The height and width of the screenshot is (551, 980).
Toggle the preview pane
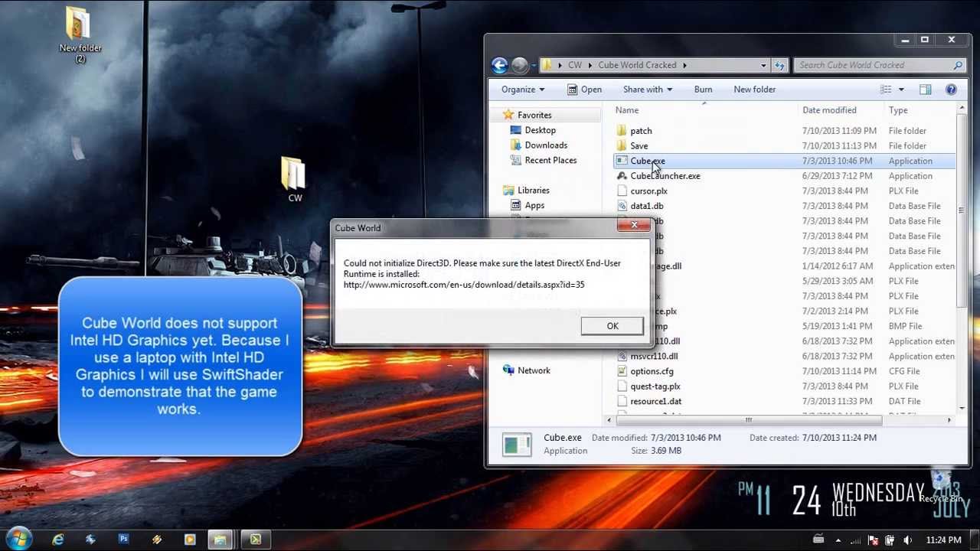click(926, 90)
